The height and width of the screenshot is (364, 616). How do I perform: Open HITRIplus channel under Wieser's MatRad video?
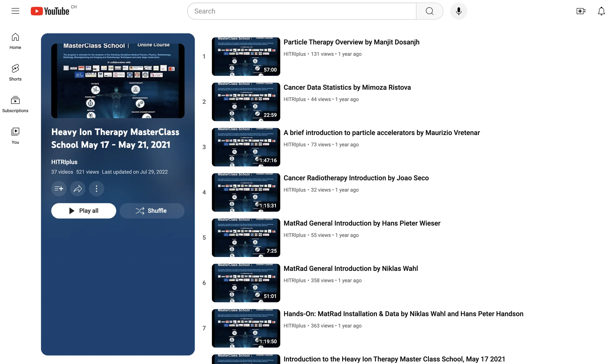[295, 235]
